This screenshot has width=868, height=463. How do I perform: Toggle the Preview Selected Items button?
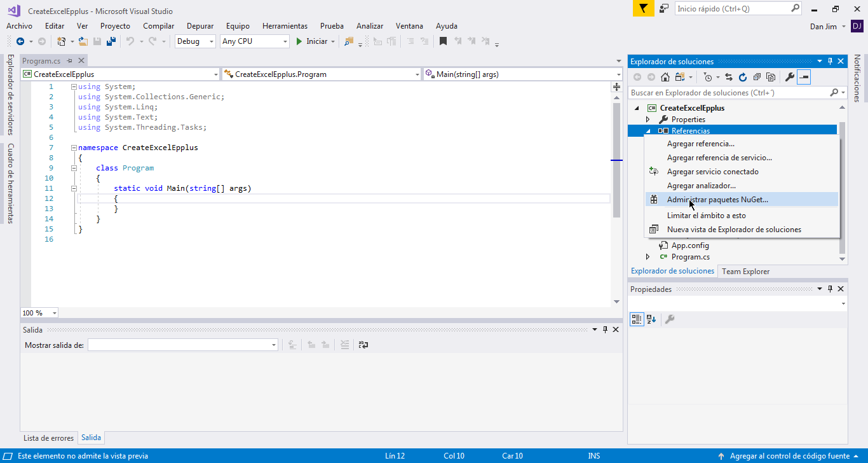point(804,77)
